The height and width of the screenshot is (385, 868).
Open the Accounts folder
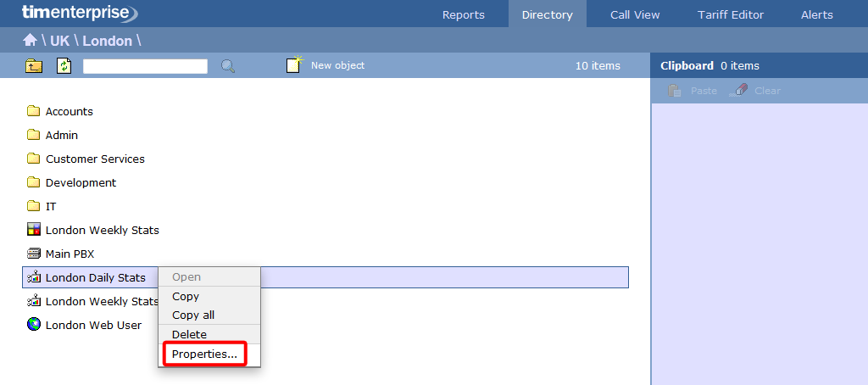69,111
